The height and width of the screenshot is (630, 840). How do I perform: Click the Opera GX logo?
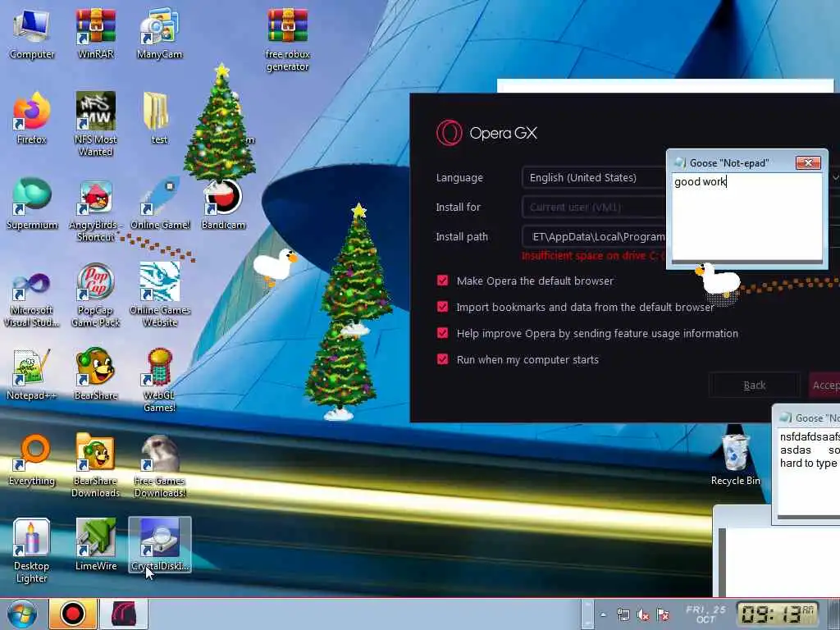(449, 133)
